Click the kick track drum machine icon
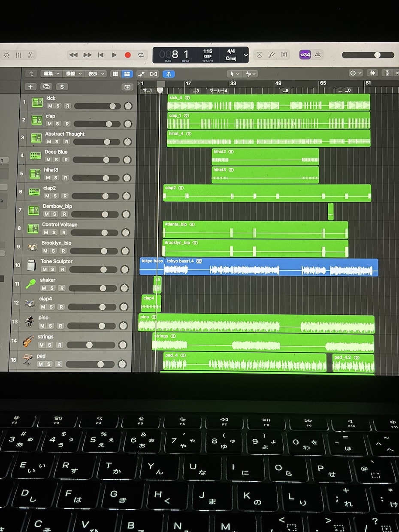The height and width of the screenshot is (532, 399). 38,102
